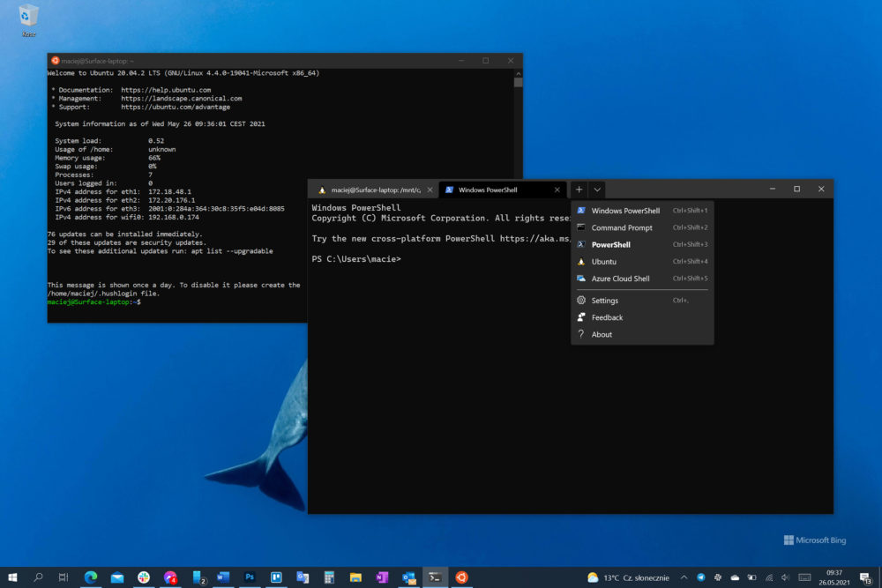Switch to Photoshop in the taskbar

coord(250,577)
